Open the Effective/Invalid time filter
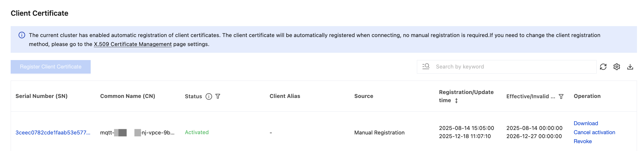This screenshot has width=644, height=151. pyautogui.click(x=561, y=97)
